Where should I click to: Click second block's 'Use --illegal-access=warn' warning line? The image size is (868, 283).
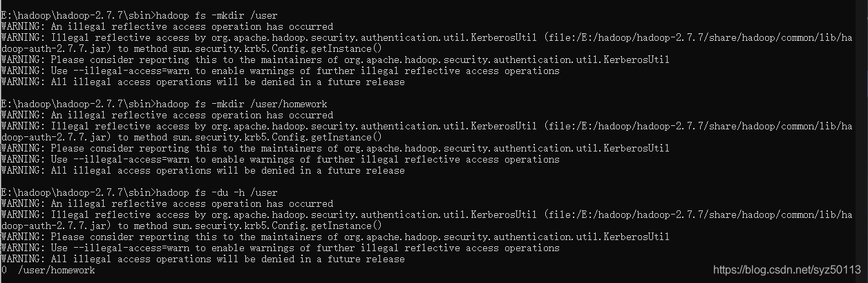pyautogui.click(x=280, y=159)
